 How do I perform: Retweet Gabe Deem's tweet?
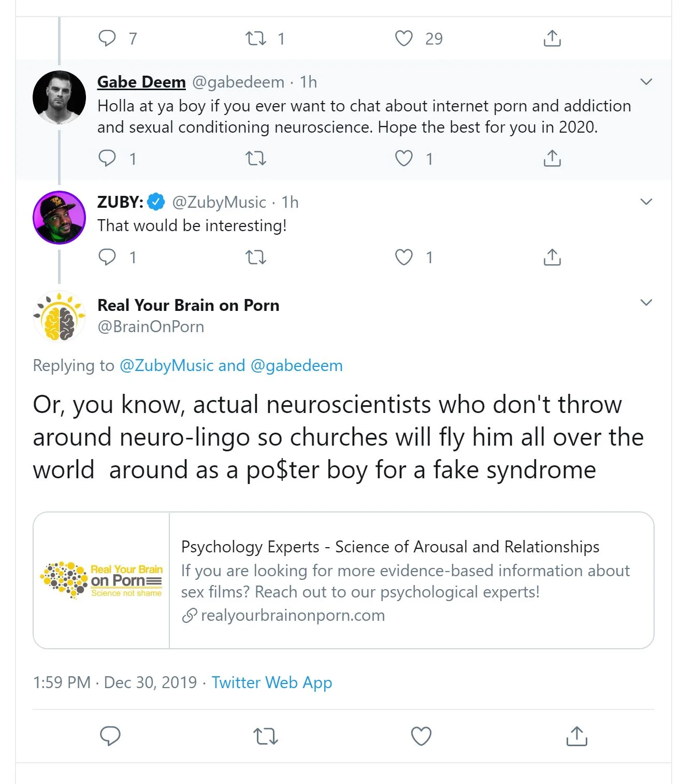click(255, 158)
